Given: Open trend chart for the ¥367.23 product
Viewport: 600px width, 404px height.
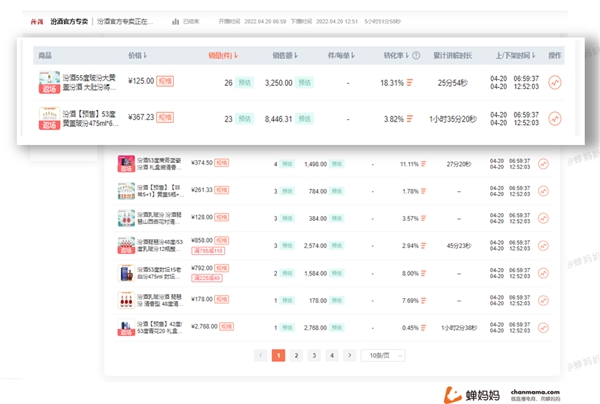Looking at the screenshot, I should pos(555,119).
